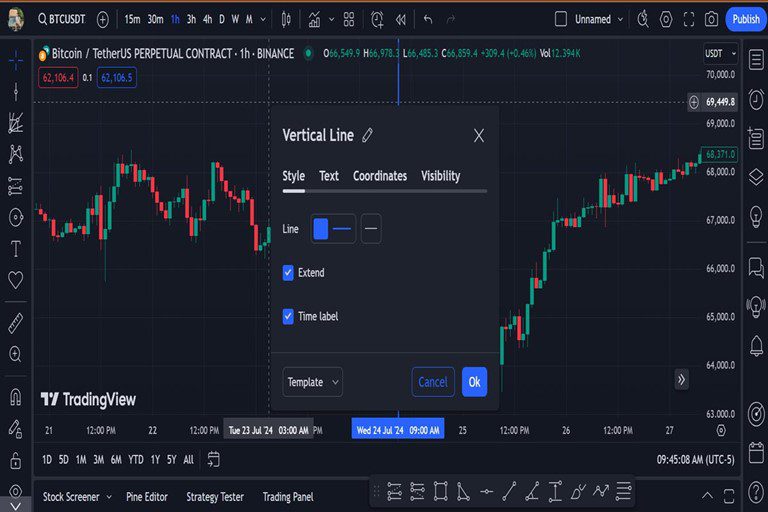Toggle magnet mode
The height and width of the screenshot is (512, 768).
pos(16,397)
